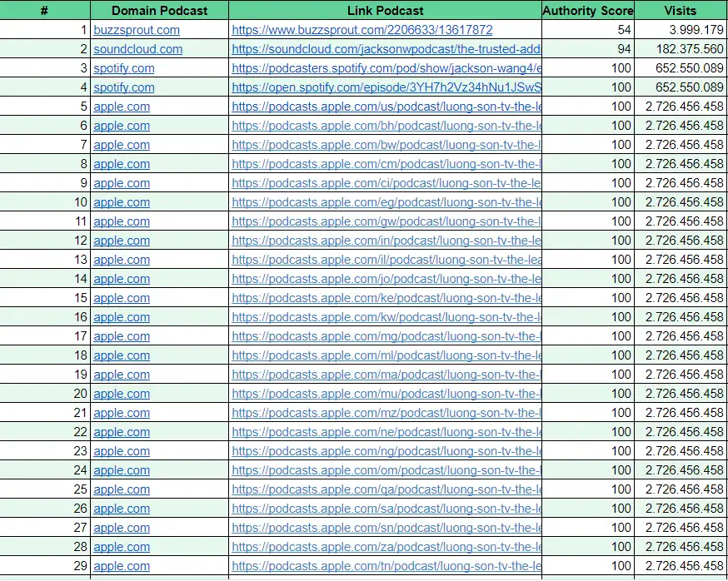Open spotify.com domain link in row 3

[124, 68]
